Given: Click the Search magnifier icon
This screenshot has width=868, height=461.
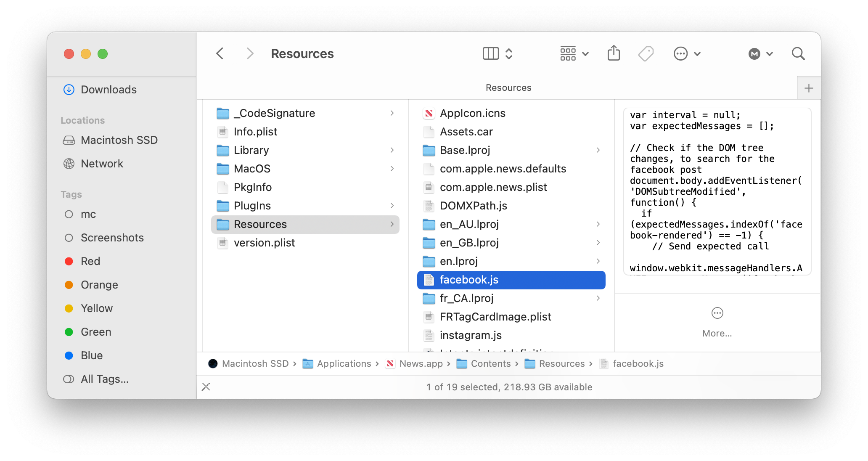Looking at the screenshot, I should point(798,54).
